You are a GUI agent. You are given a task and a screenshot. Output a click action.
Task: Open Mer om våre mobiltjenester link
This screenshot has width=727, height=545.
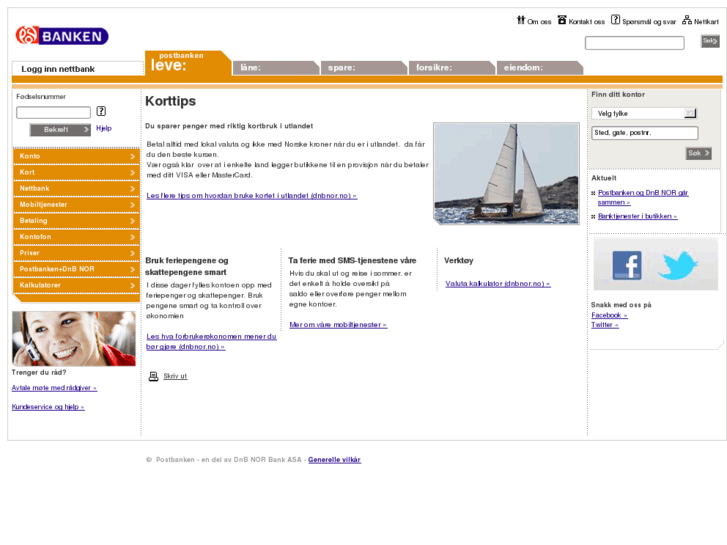click(338, 325)
